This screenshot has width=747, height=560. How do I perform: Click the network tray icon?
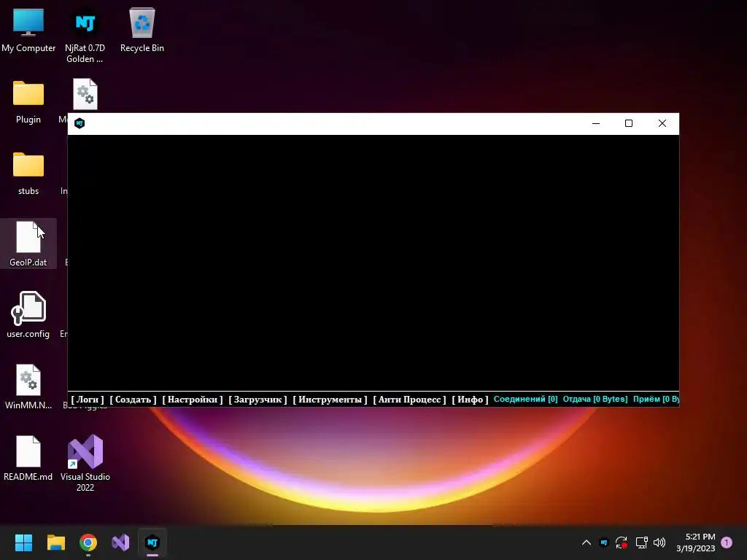[x=641, y=542]
